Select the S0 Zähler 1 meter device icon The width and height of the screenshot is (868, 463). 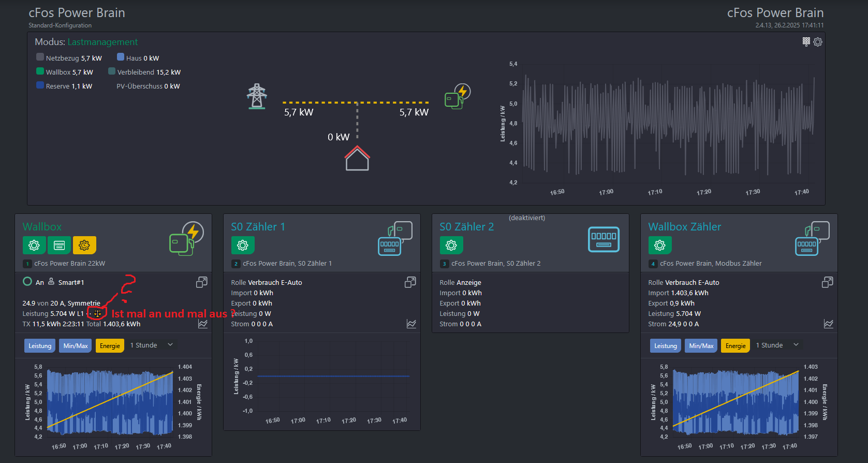click(395, 239)
